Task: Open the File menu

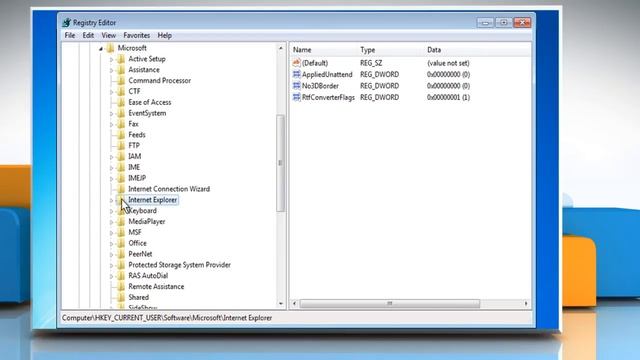Action: click(x=70, y=36)
